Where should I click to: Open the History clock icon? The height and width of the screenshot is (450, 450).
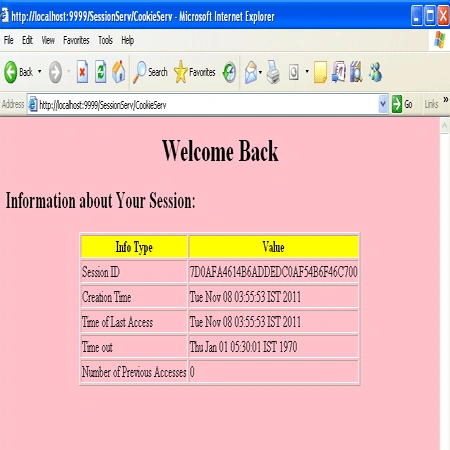[229, 72]
